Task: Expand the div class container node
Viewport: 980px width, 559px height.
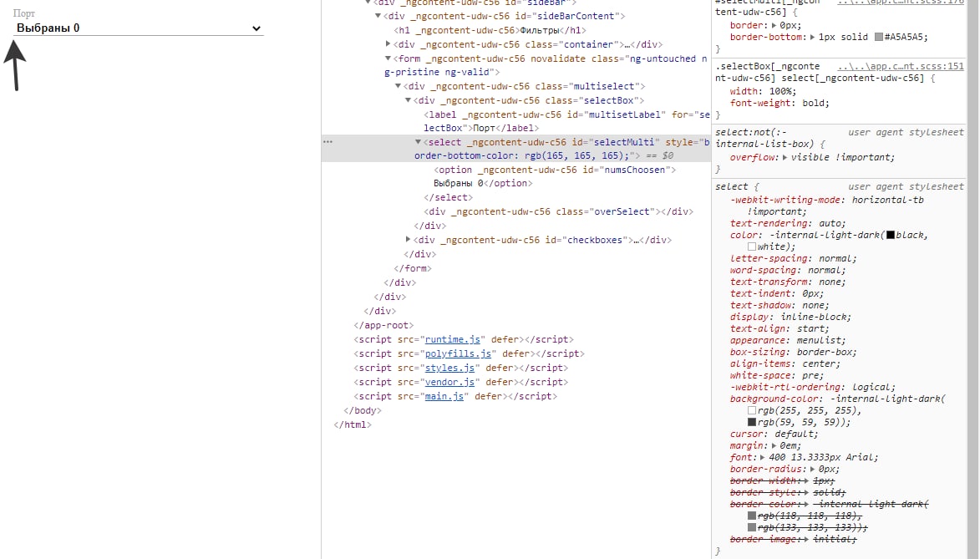Action: coord(388,44)
